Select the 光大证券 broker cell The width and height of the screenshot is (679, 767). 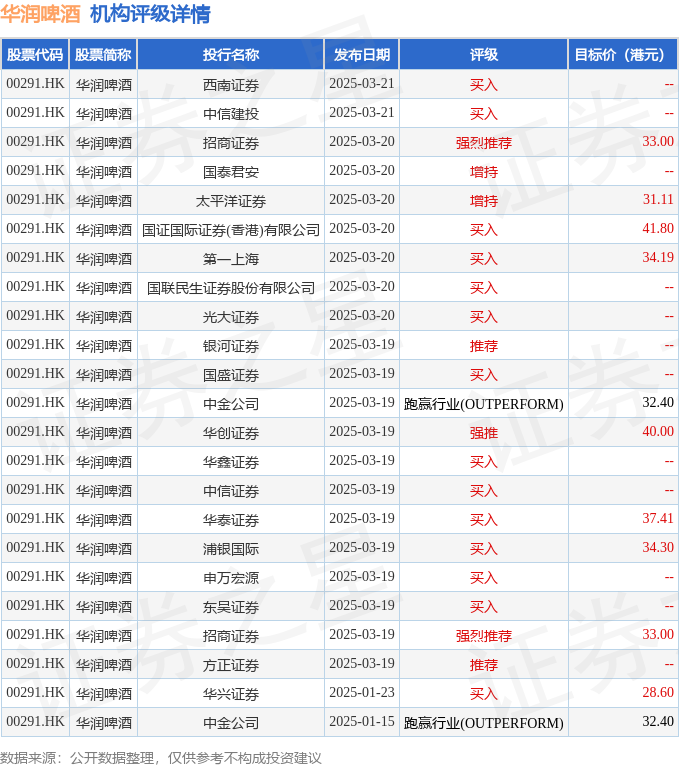[x=231, y=317]
